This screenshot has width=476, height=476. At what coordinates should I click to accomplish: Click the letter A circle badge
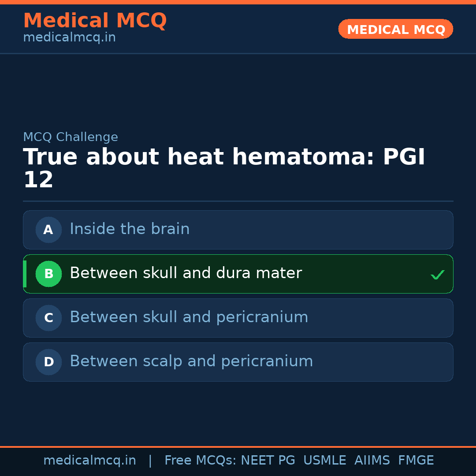(48, 230)
